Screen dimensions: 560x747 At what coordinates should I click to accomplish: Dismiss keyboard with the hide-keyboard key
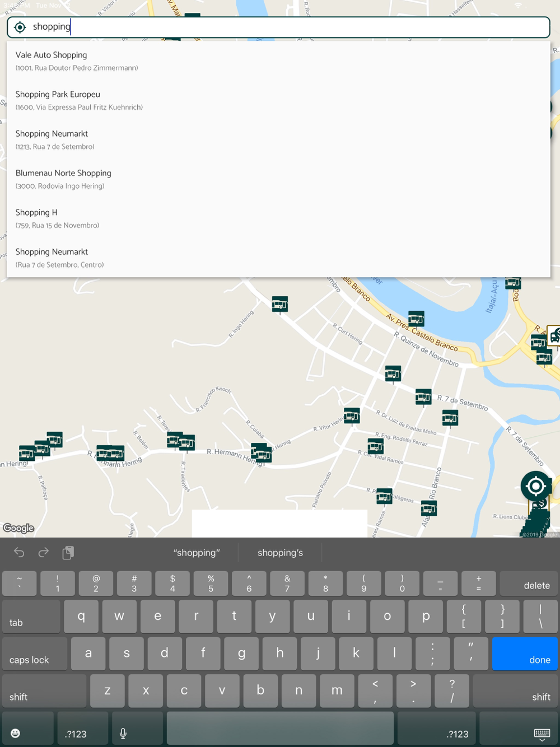519,728
